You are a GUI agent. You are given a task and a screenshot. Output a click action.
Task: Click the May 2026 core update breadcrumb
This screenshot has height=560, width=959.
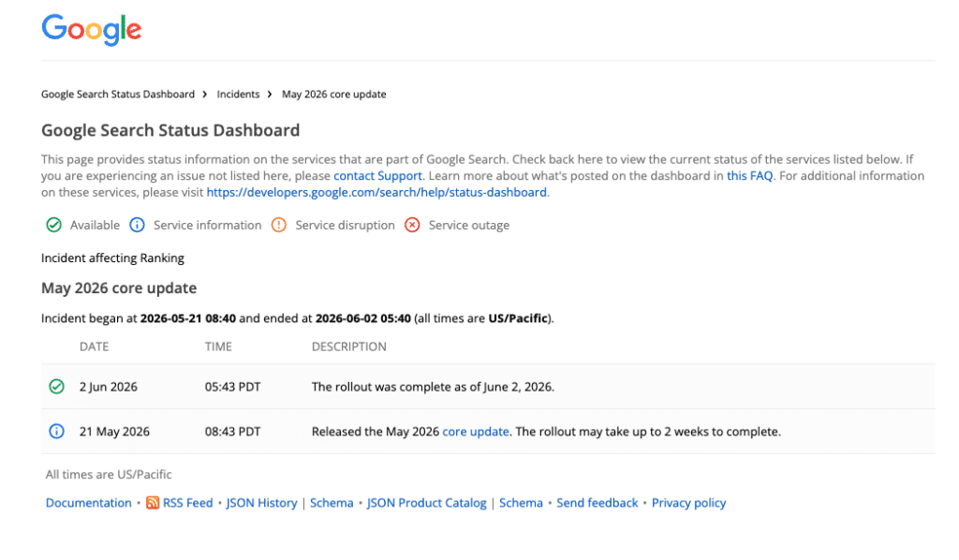[x=334, y=95]
